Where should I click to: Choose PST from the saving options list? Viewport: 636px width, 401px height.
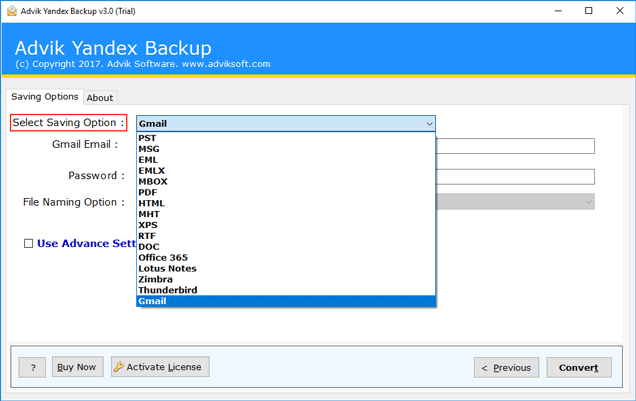(x=286, y=138)
